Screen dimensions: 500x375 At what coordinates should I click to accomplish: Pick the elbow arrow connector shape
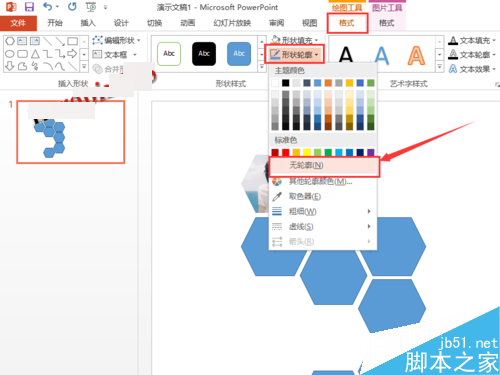click(60, 54)
